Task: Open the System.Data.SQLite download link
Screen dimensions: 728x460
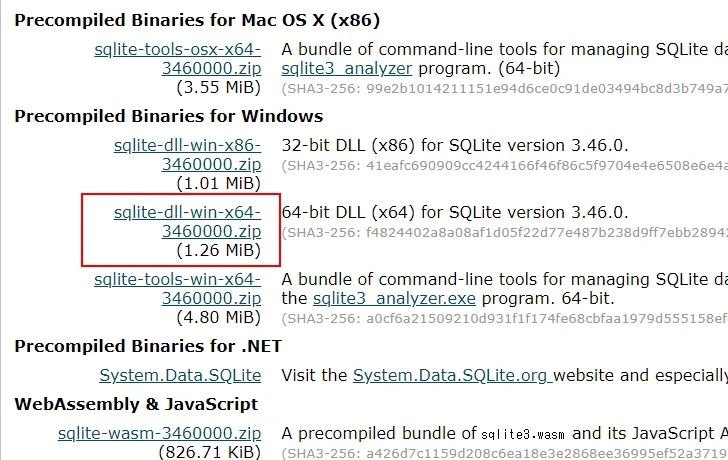Action: point(180,376)
